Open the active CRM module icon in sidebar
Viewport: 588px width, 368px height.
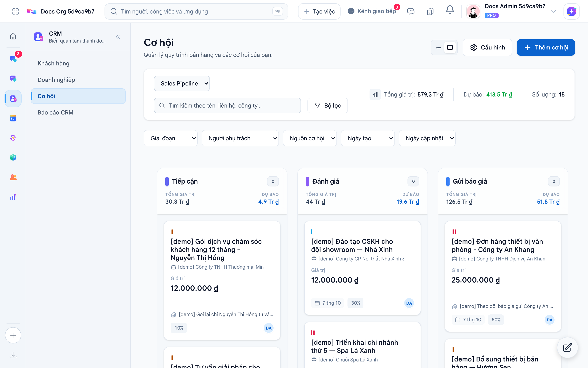click(x=13, y=98)
